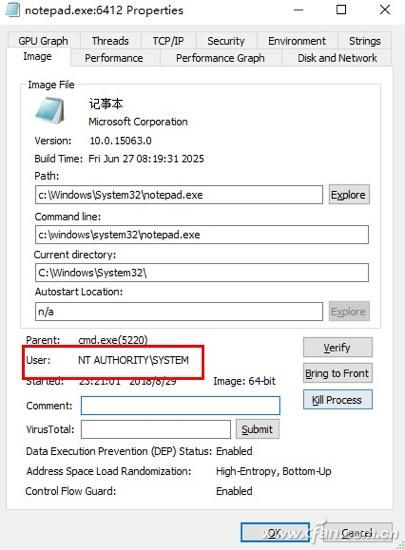Open the Threads tab
This screenshot has height=550, width=405.
coord(110,41)
